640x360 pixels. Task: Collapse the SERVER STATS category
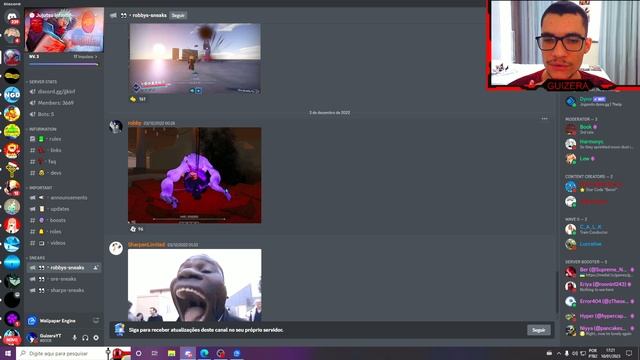[42, 82]
